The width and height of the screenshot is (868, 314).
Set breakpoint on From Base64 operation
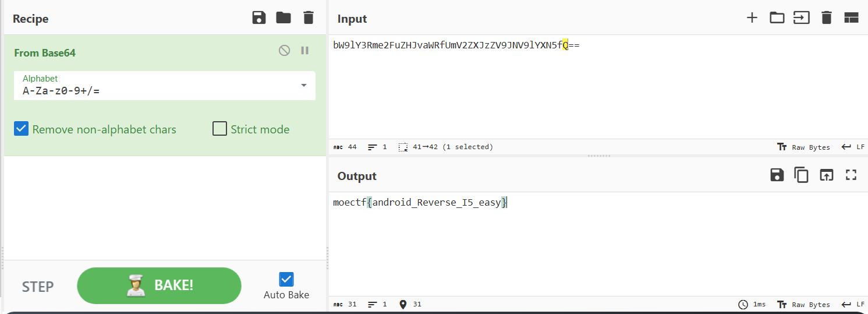coord(304,51)
